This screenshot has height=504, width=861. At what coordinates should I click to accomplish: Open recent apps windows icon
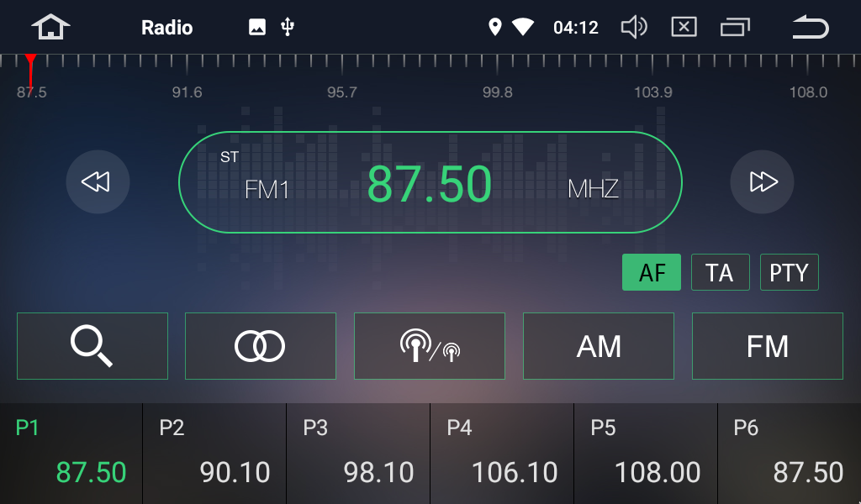(x=735, y=28)
